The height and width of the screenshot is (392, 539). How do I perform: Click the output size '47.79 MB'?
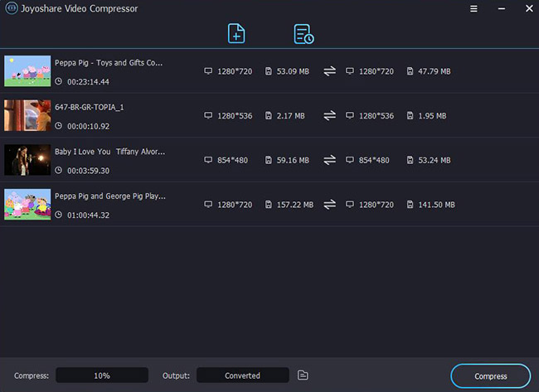click(x=435, y=71)
